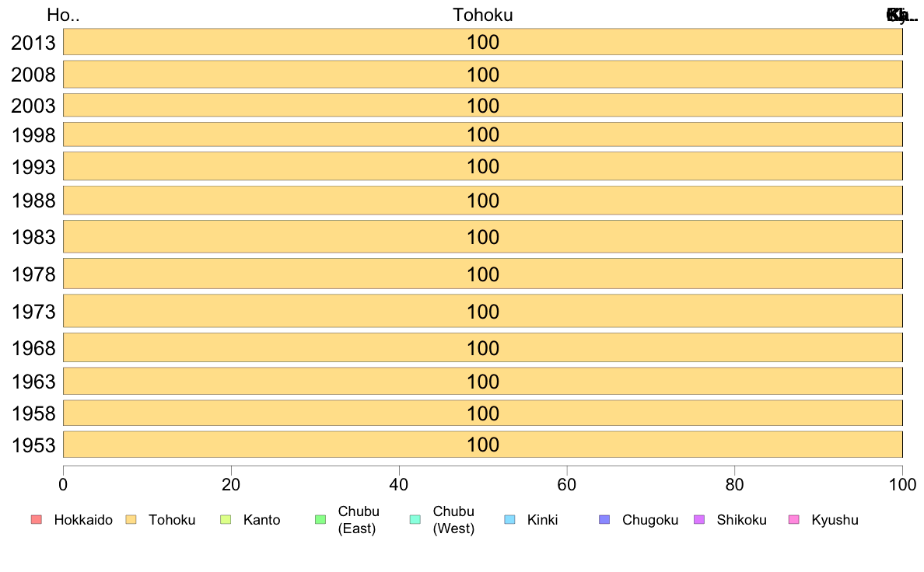Click the Chugoku blue legend swatch
This screenshot has height=572, width=924.
point(604,520)
